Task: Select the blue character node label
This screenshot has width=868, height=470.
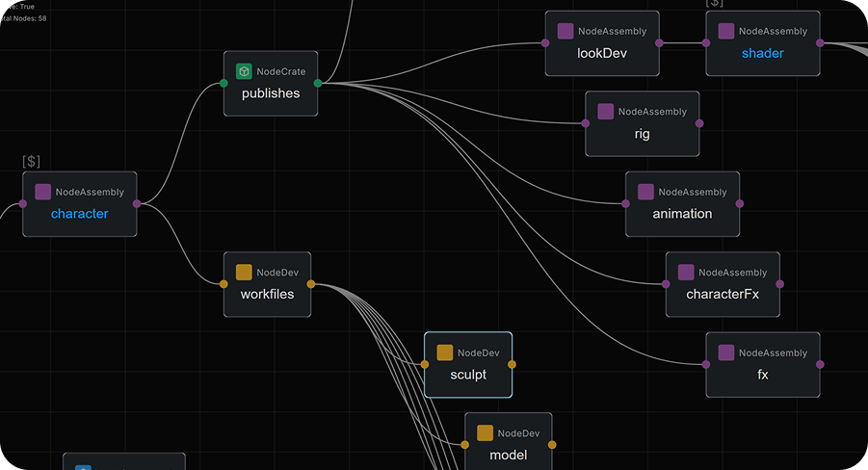Action: 80,214
